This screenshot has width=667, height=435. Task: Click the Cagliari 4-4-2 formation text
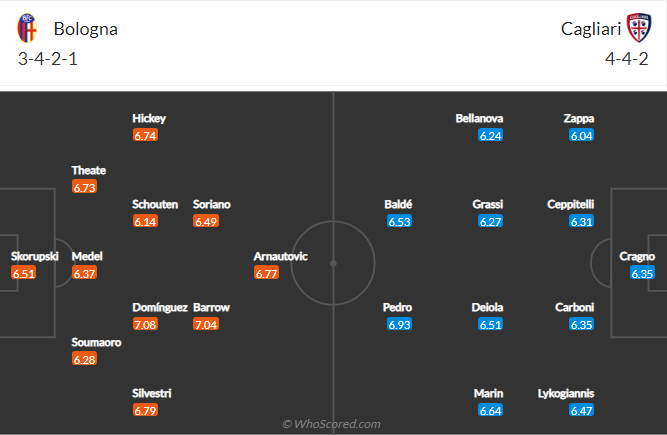(627, 59)
